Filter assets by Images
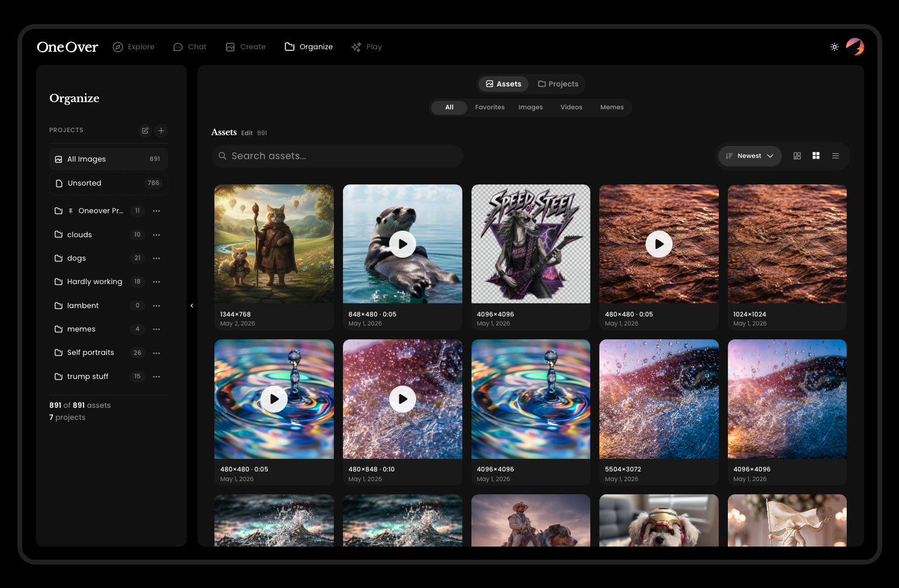 point(530,108)
